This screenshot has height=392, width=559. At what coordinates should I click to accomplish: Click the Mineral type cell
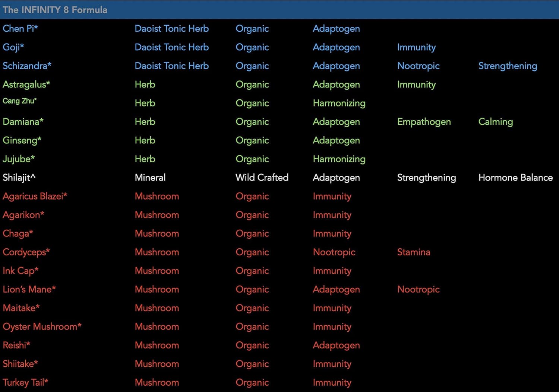(x=150, y=178)
